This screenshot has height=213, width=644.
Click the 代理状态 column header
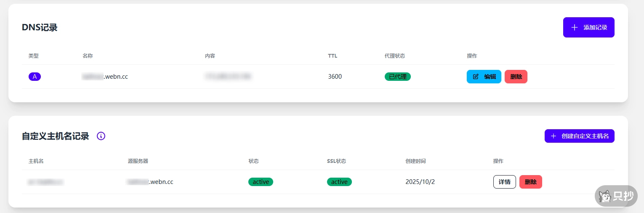(394, 56)
